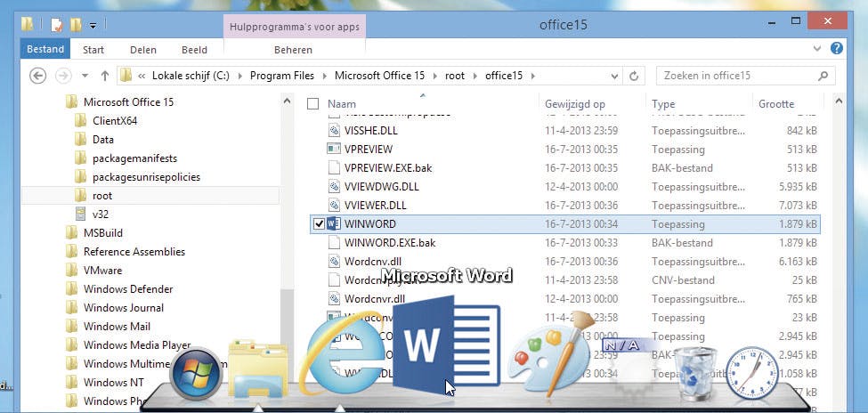The image size is (868, 413).
Task: Go to Lokale schijf (C:) breadcrumb
Action: pos(191,76)
